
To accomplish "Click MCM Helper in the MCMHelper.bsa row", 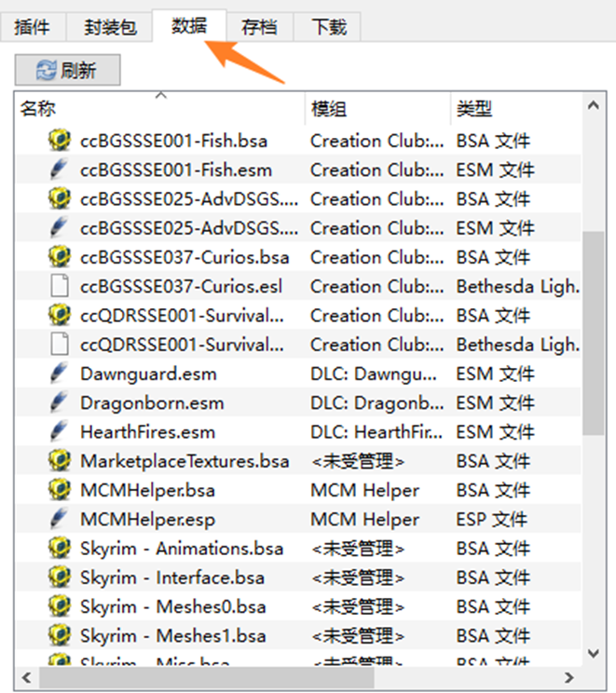I will (364, 491).
